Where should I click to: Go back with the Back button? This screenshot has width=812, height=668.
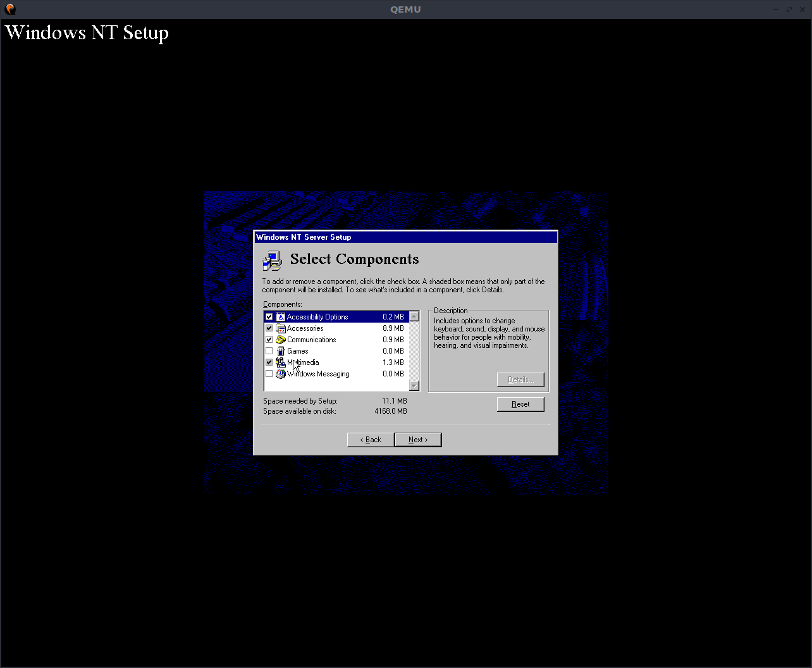pyautogui.click(x=371, y=440)
